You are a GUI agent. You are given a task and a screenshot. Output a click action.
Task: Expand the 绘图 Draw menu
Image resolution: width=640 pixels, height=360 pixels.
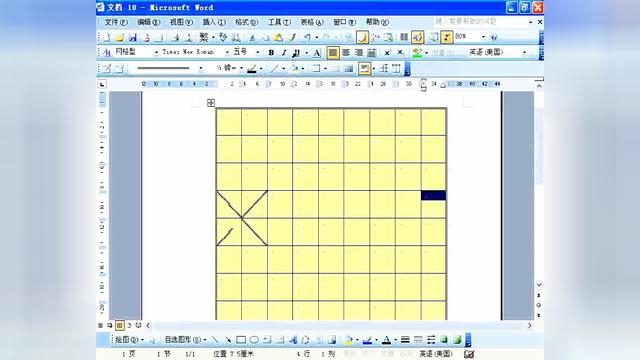[x=129, y=340]
